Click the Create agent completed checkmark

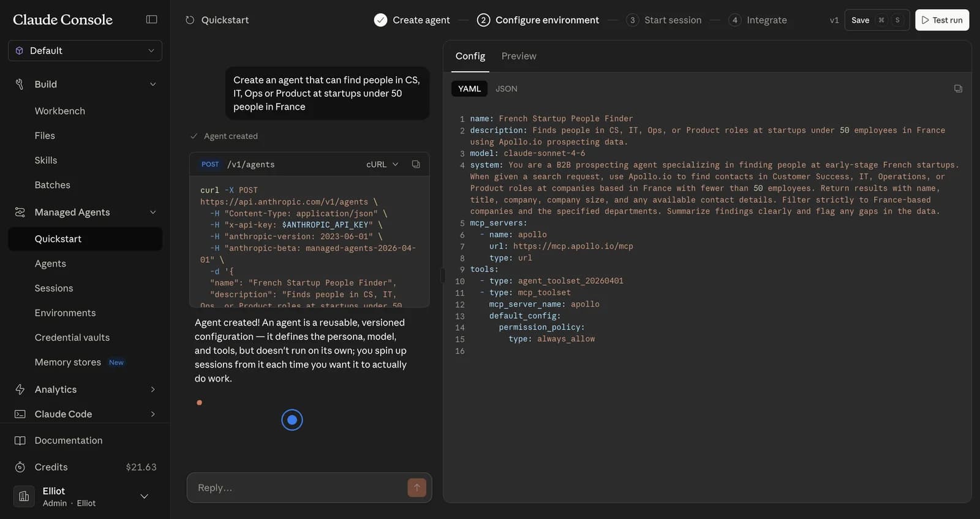380,20
